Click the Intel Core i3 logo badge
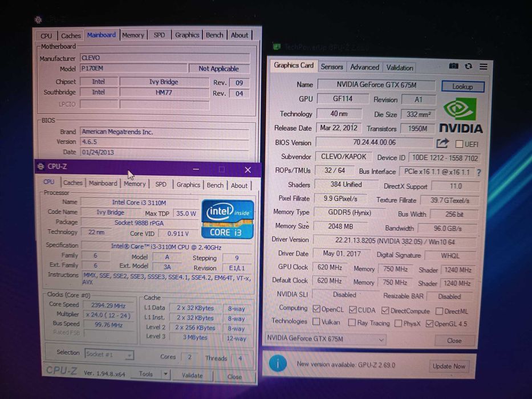Image resolution: width=532 pixels, height=399 pixels. (x=228, y=219)
